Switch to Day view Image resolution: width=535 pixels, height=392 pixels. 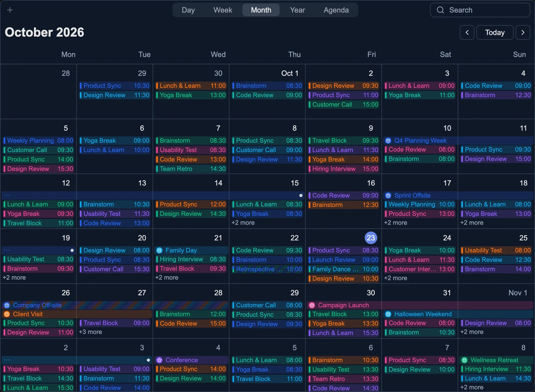188,10
